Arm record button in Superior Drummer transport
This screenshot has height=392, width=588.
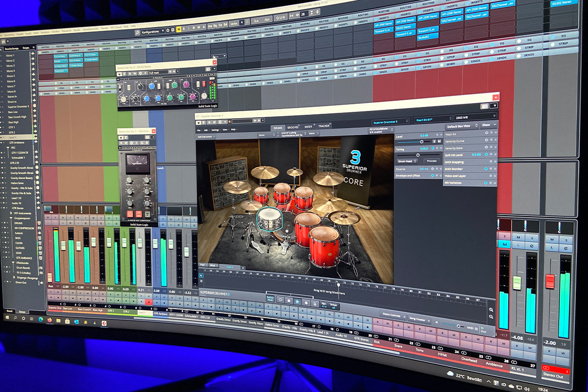click(x=306, y=302)
